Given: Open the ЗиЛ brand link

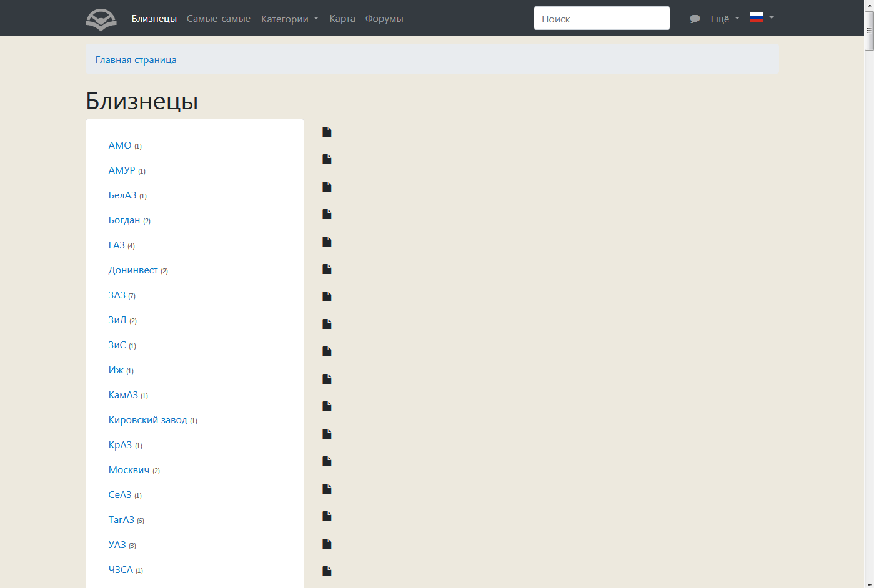Looking at the screenshot, I should tap(117, 320).
